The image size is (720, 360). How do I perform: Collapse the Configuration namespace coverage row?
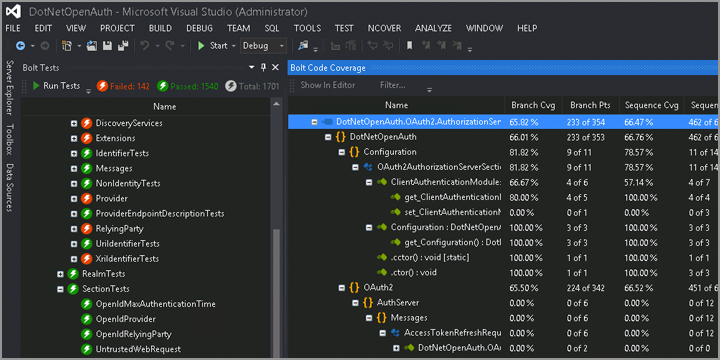[342, 152]
